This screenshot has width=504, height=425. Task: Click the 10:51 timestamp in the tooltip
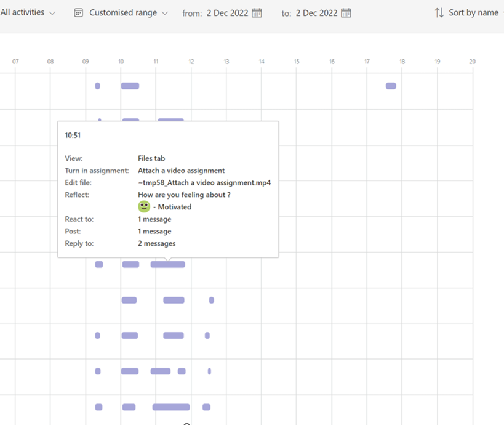coord(73,136)
